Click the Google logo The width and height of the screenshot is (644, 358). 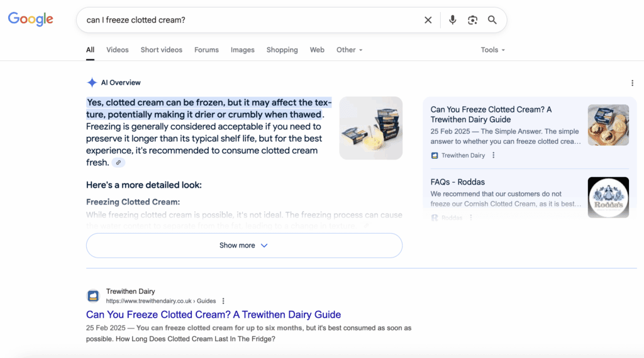click(30, 19)
